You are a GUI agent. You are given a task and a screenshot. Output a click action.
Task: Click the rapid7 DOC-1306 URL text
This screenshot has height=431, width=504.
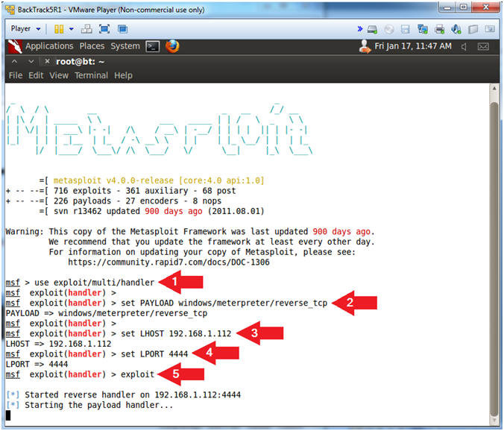pyautogui.click(x=168, y=262)
